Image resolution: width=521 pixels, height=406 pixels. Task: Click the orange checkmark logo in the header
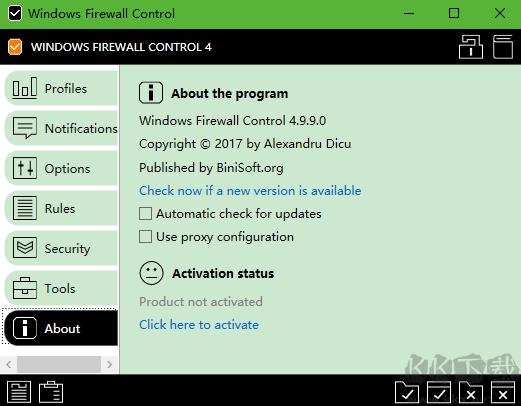tap(15, 47)
